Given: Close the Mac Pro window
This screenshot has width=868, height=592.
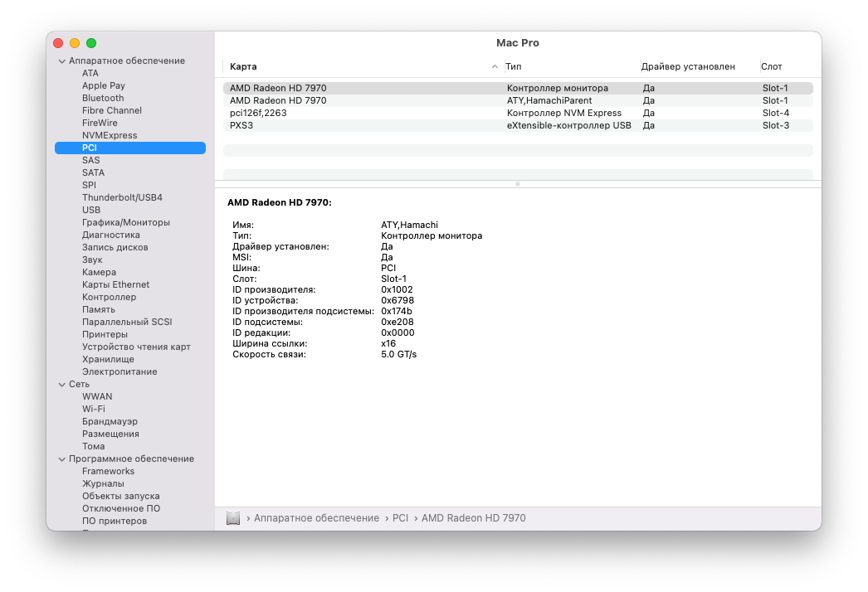Looking at the screenshot, I should 58,43.
